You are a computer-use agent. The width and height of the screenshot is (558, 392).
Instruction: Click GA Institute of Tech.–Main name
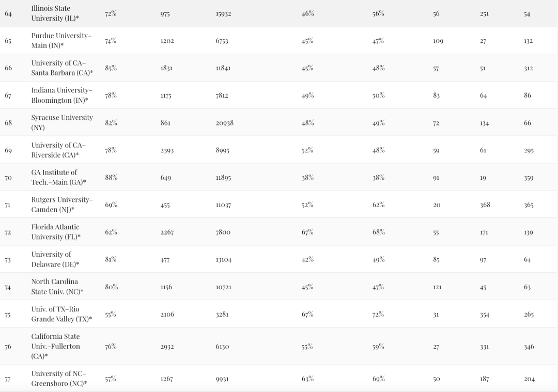click(x=58, y=177)
